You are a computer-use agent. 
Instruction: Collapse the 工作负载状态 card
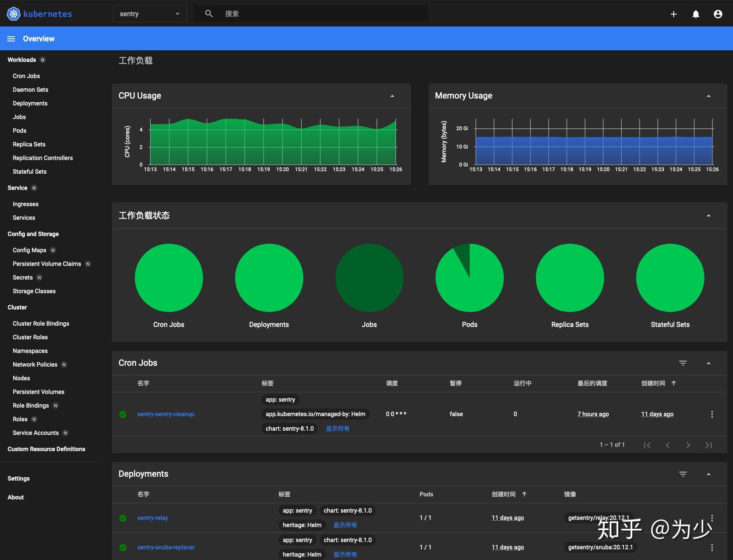[709, 216]
